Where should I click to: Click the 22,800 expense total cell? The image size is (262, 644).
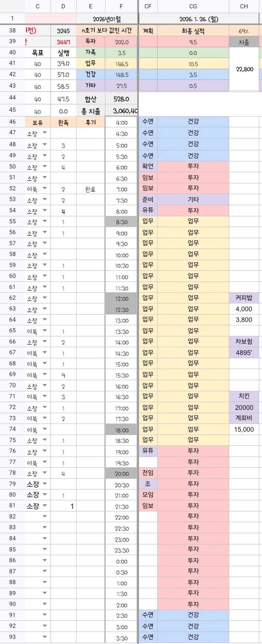point(244,69)
